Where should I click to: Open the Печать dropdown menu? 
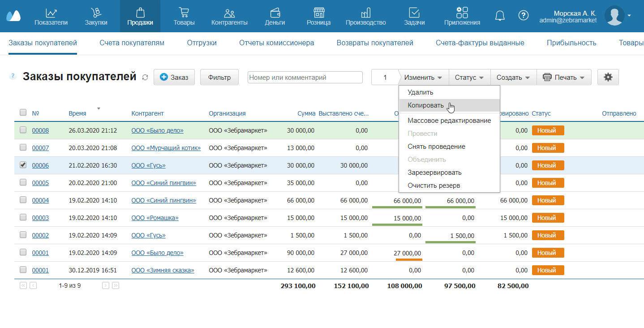[x=563, y=78]
